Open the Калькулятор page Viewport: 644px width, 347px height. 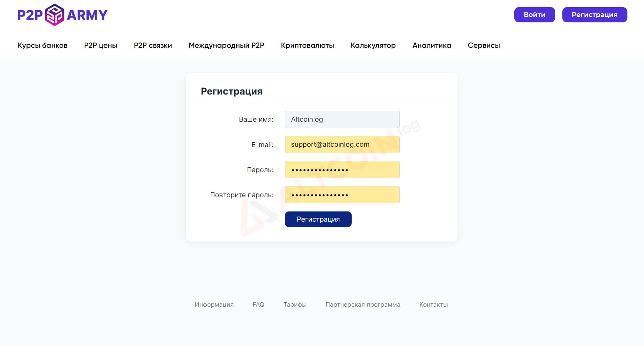click(x=373, y=45)
